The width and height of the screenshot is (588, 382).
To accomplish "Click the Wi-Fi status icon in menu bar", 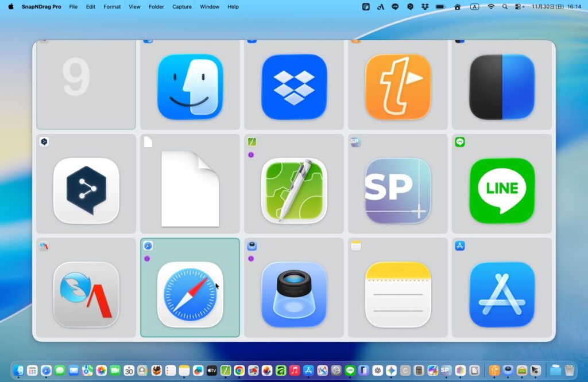I will (491, 7).
